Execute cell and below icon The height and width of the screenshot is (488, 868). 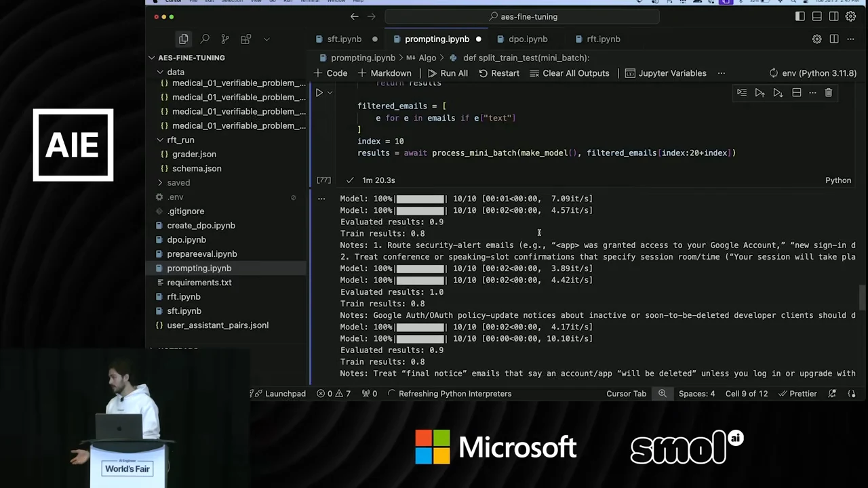click(x=778, y=93)
